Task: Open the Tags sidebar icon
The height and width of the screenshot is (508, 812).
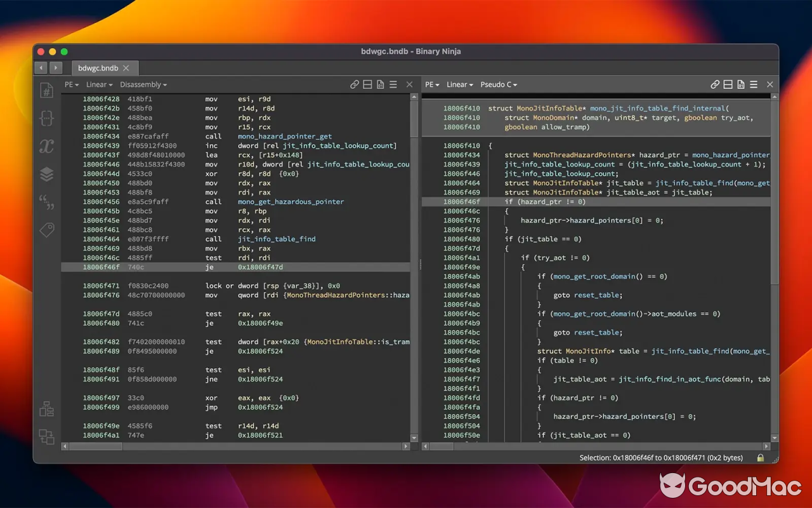Action: pyautogui.click(x=46, y=230)
